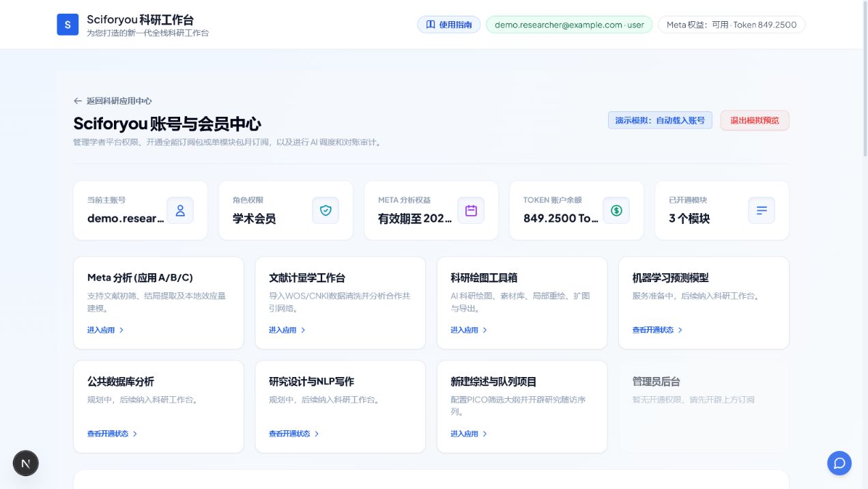This screenshot has width=868, height=489.
Task: Click 退出模拟预览 button
Action: coord(755,120)
